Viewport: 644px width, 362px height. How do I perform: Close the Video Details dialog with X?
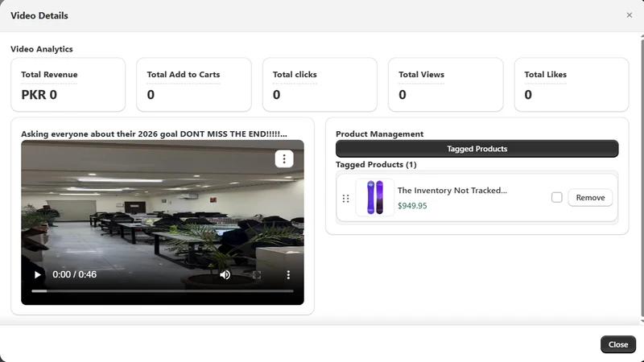(x=630, y=15)
